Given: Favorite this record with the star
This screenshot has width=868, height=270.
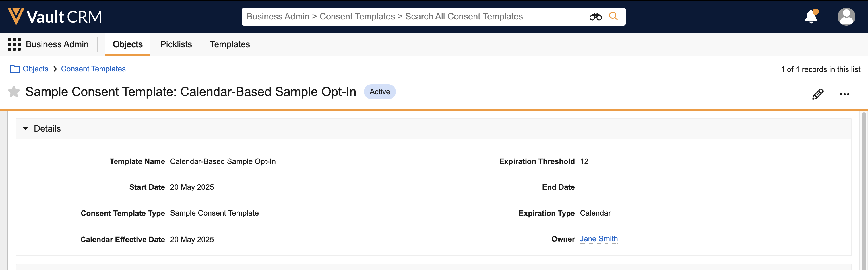Looking at the screenshot, I should pos(14,91).
